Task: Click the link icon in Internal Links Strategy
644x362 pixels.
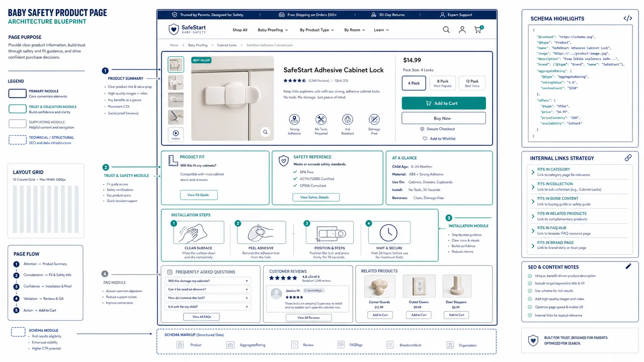Action: click(x=628, y=157)
